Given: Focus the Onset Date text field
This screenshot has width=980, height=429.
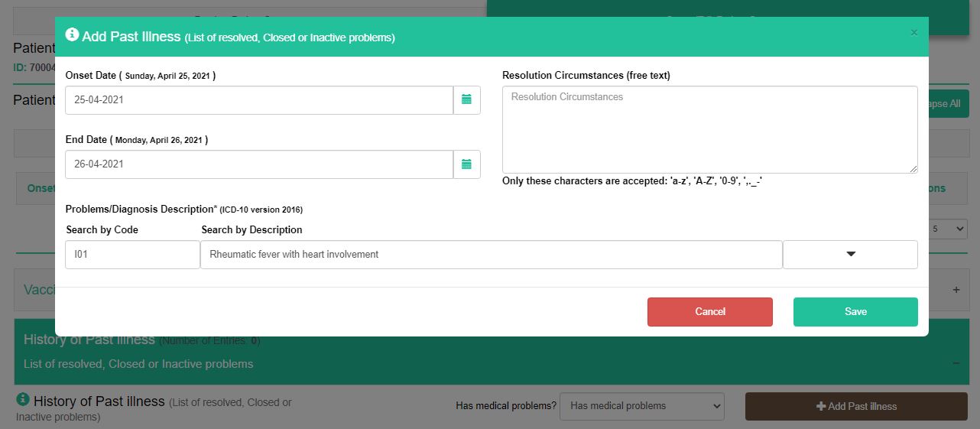Looking at the screenshot, I should 259,100.
